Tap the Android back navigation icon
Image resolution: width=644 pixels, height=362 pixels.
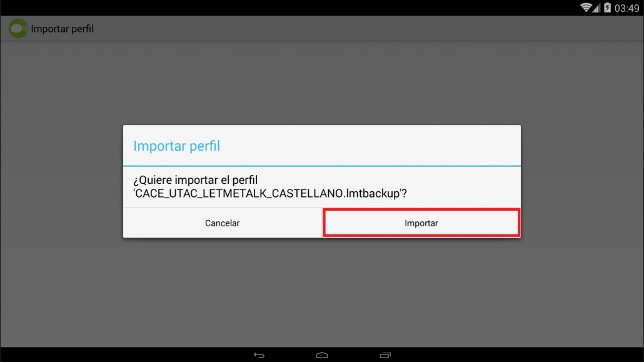point(259,355)
